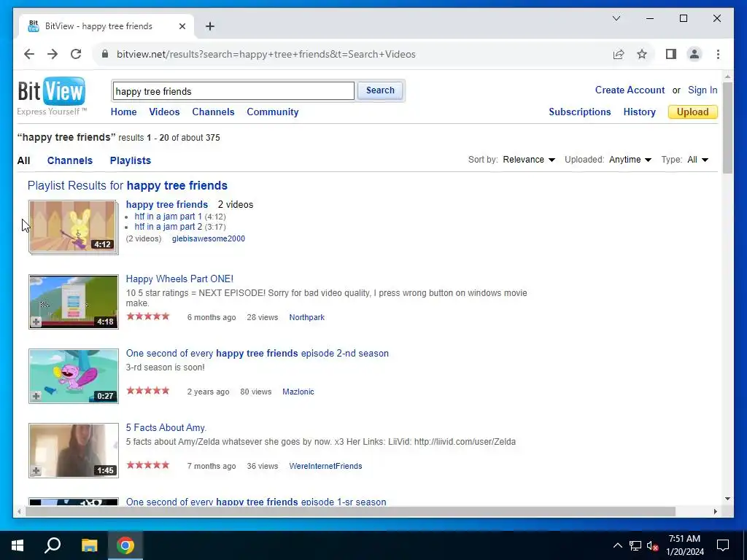Open the Windows Start menu
This screenshot has width=747, height=560.
(18, 545)
